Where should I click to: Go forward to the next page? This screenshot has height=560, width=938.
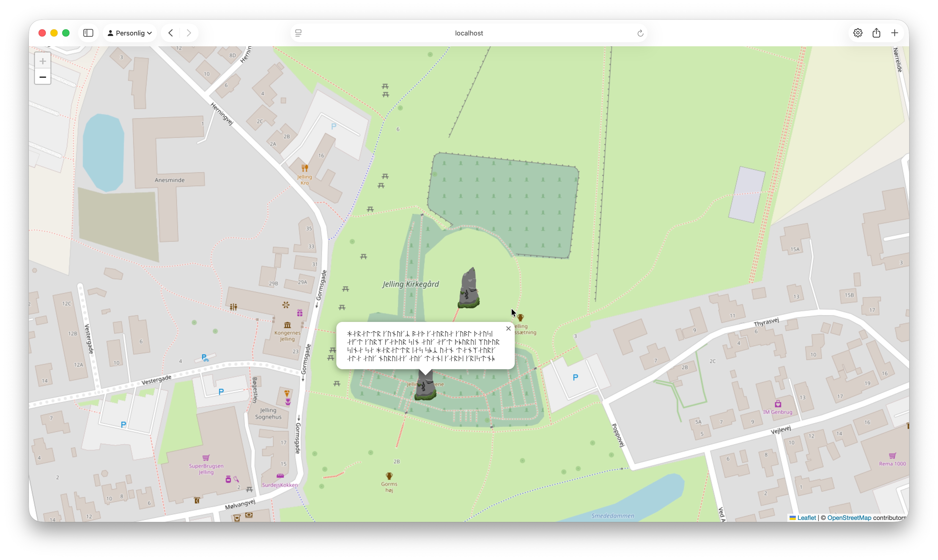189,33
